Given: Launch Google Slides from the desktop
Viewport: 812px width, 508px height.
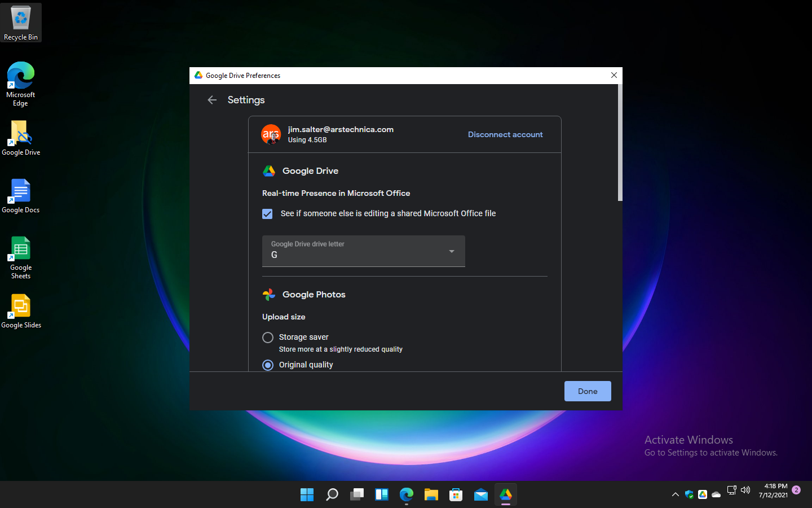Looking at the screenshot, I should [21, 305].
